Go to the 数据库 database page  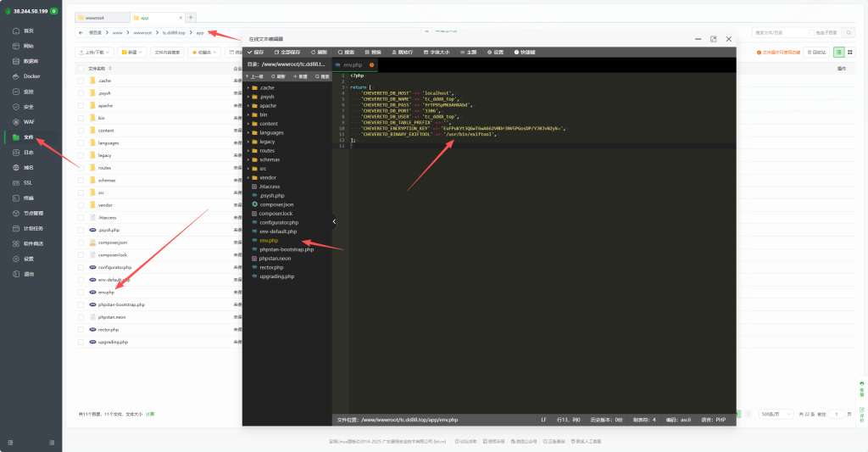tap(31, 61)
